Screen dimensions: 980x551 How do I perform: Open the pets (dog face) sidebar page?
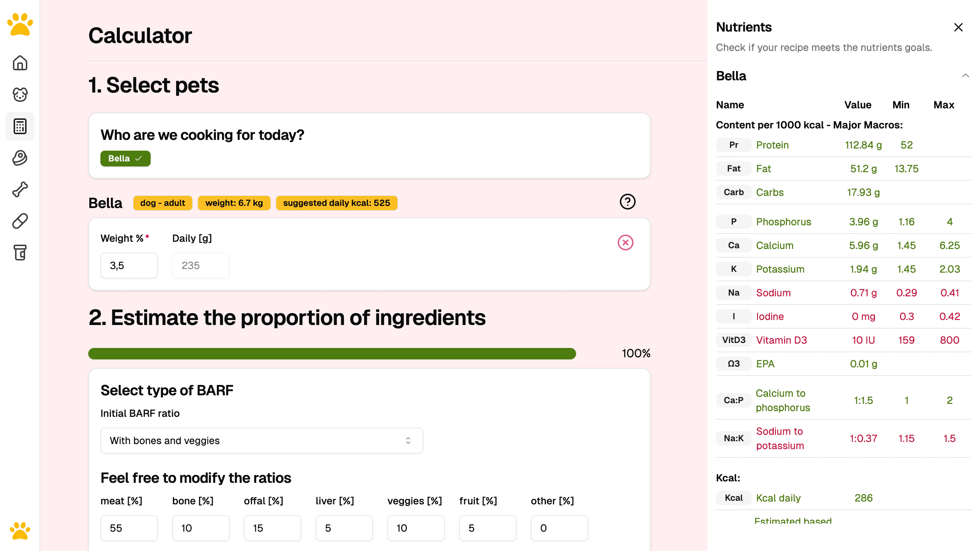click(x=20, y=95)
